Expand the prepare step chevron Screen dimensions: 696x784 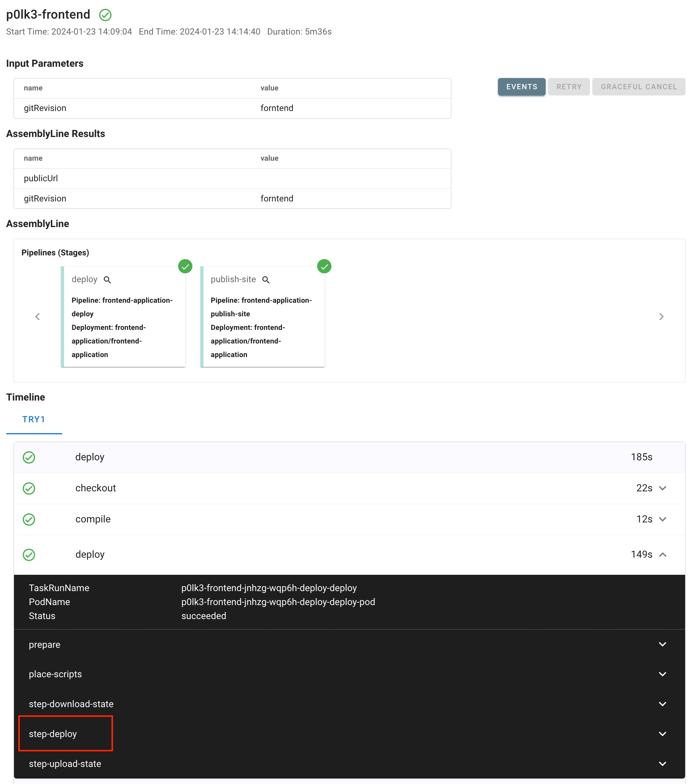tap(663, 644)
